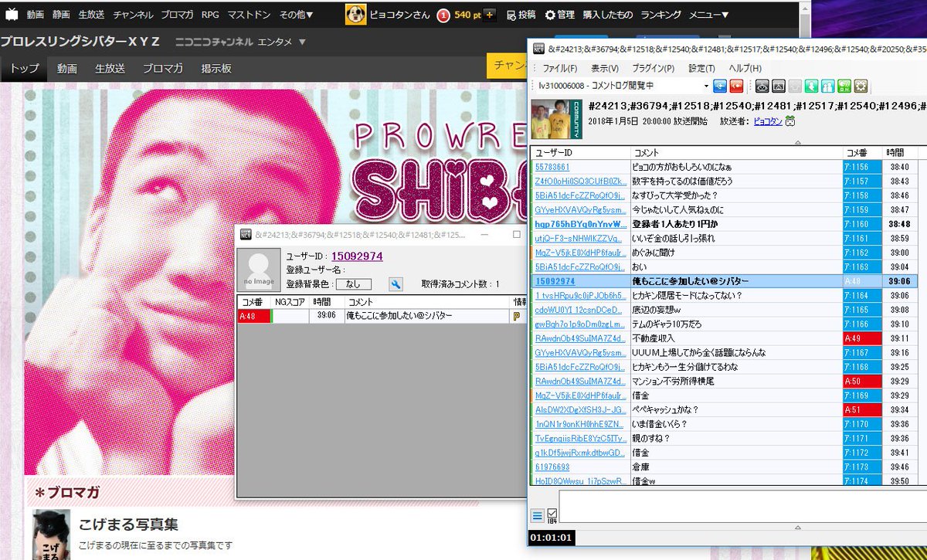Select comment row 登録者1人あたり1円か
Viewport: 927px width, 560px height.
pyautogui.click(x=728, y=224)
